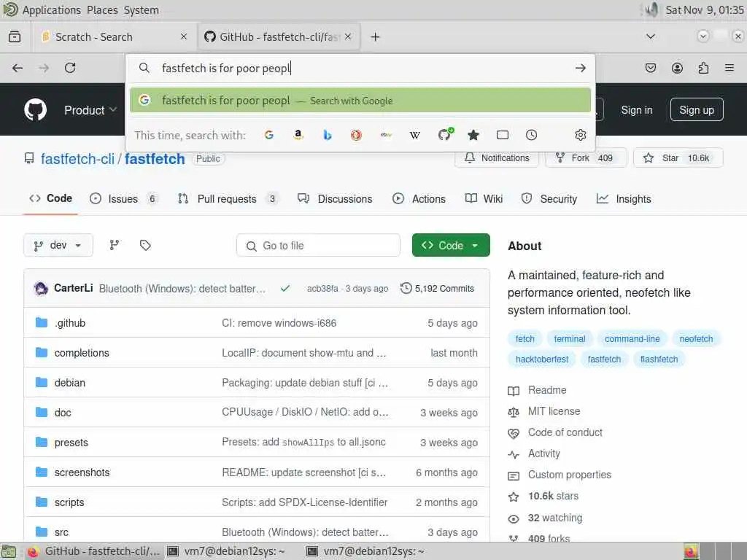747x560 pixels.
Task: Open the extensions puzzle icon
Action: click(703, 68)
